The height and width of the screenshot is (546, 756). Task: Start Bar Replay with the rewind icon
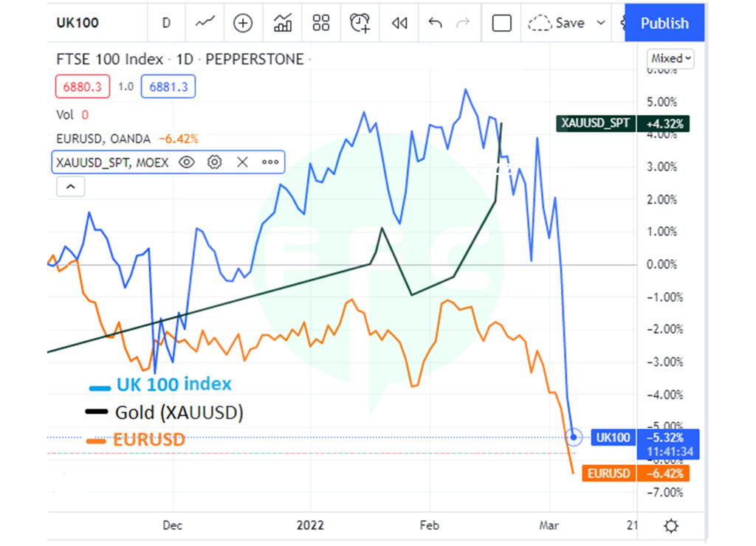[x=399, y=24]
